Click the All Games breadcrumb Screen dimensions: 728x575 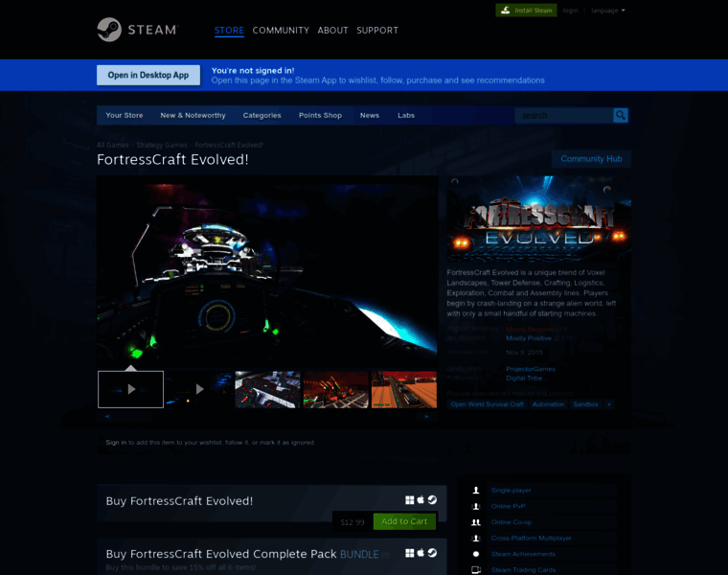click(x=112, y=145)
